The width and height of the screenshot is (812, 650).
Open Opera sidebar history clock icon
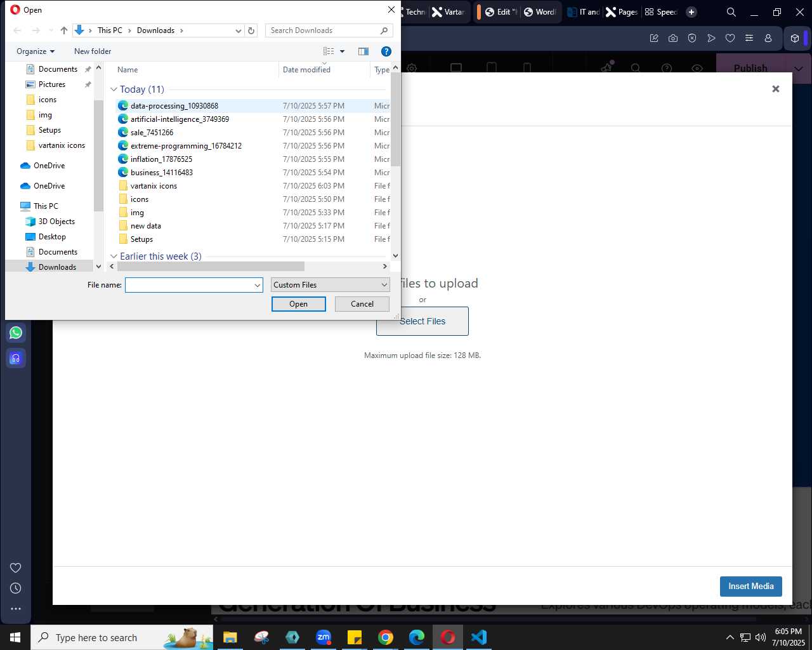16,588
